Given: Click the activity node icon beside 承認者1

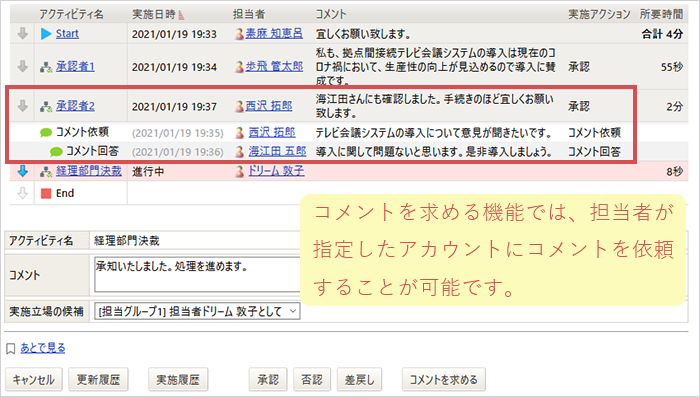Looking at the screenshot, I should [x=46, y=67].
